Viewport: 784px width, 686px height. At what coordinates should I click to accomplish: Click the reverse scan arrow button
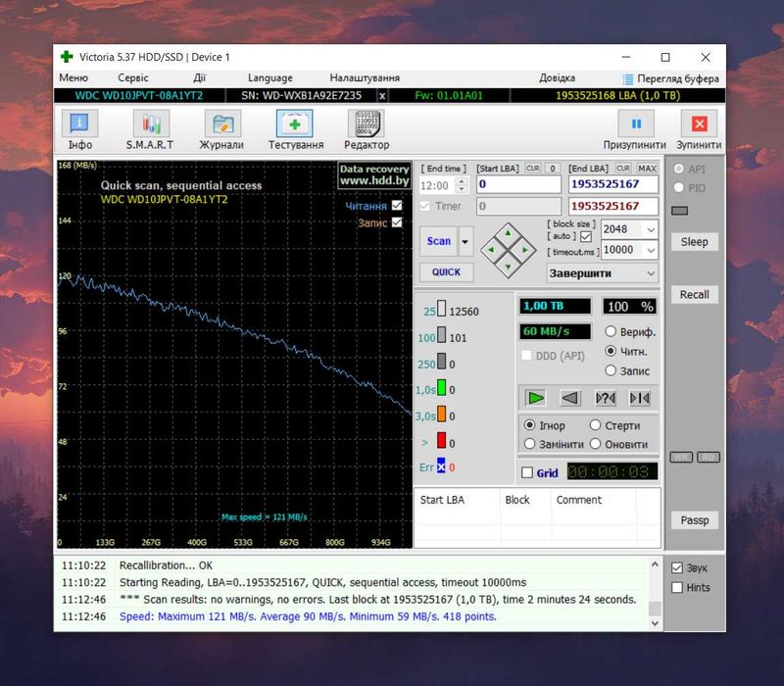570,398
